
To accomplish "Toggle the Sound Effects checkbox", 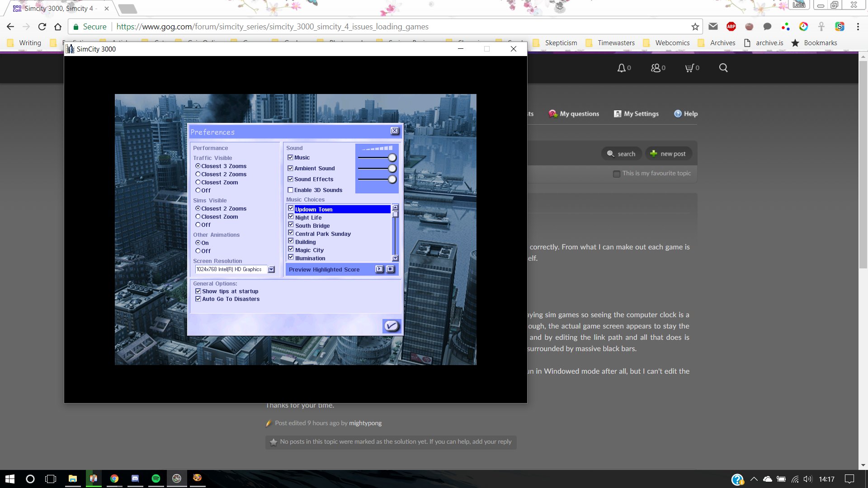I will (290, 179).
